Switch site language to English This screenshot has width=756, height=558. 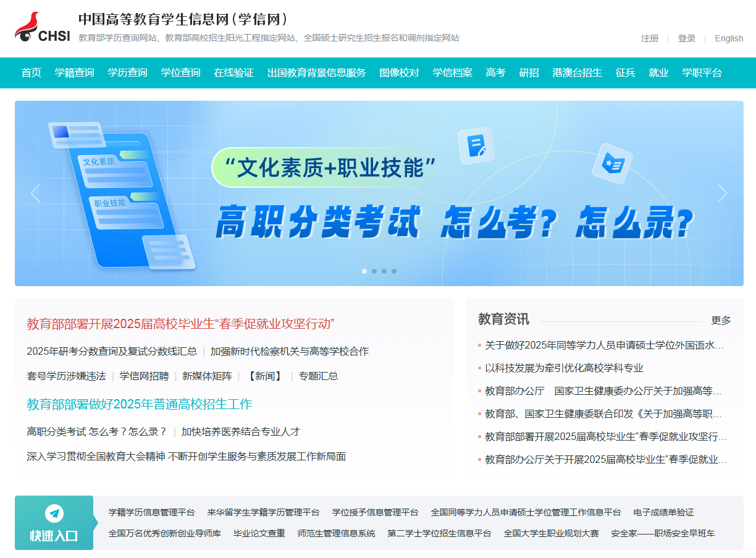click(x=729, y=38)
